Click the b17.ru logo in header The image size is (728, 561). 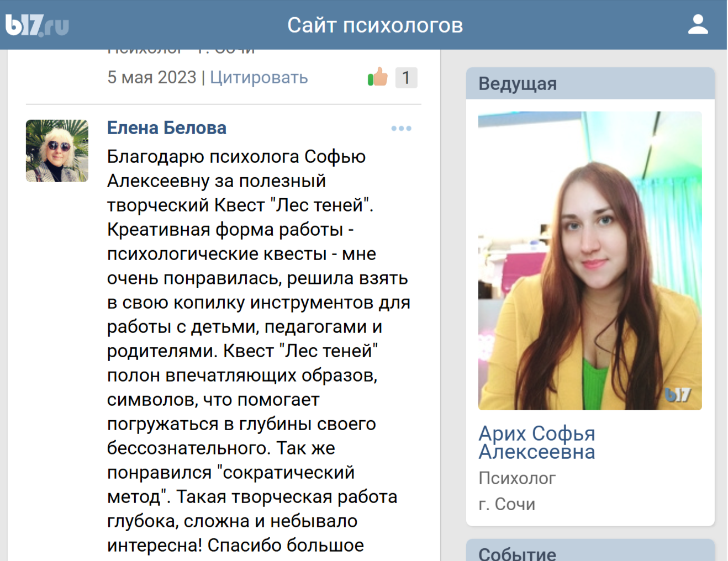click(x=37, y=25)
